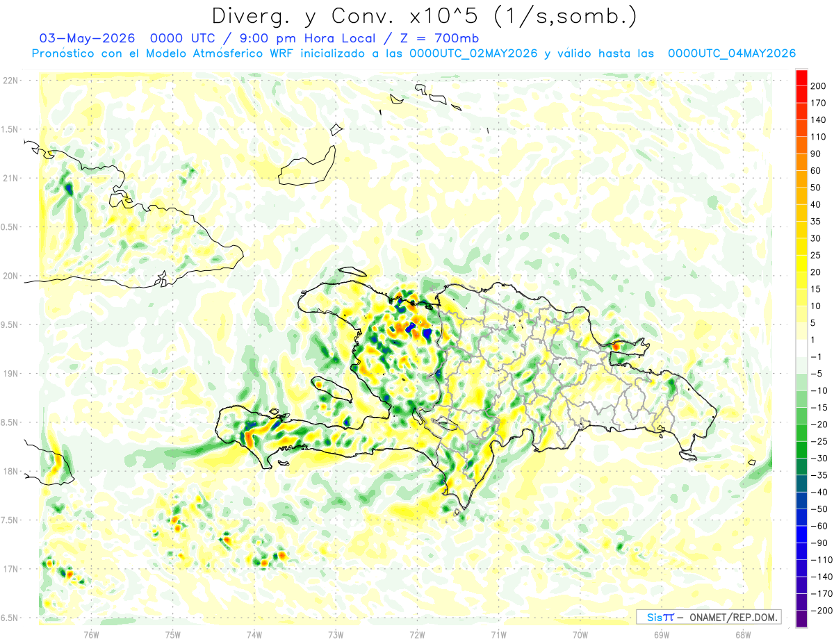
Task: Click the 22N latitude axis label
Action: (x=10, y=81)
